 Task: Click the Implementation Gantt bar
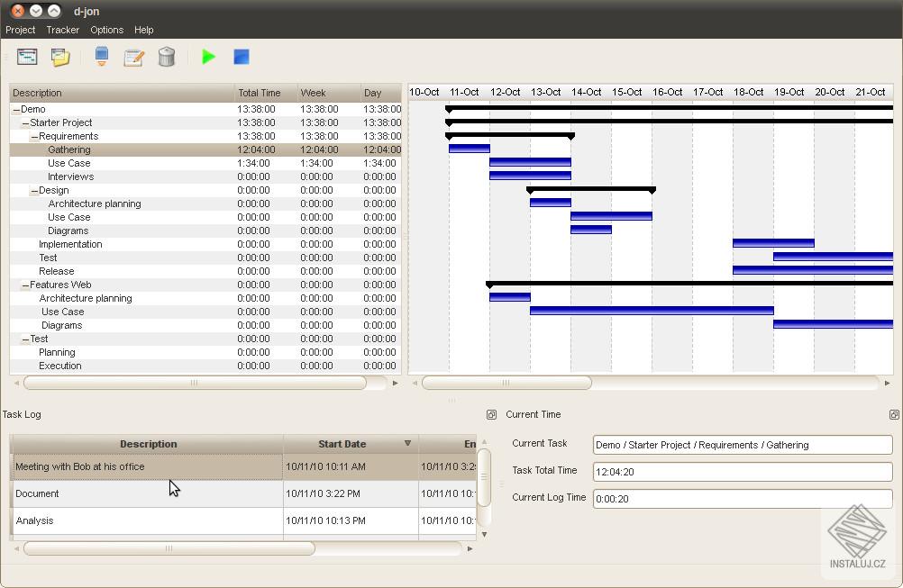(773, 243)
